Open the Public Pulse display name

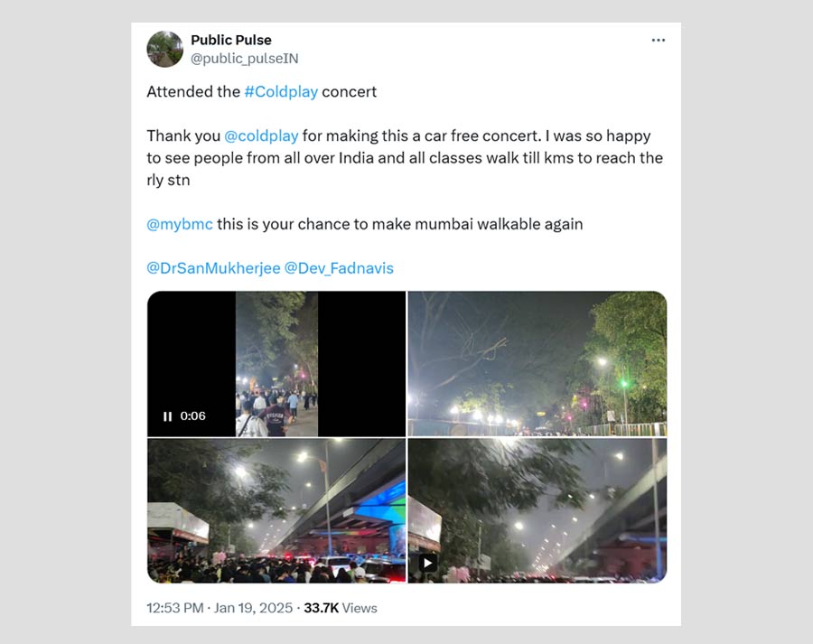[x=230, y=40]
